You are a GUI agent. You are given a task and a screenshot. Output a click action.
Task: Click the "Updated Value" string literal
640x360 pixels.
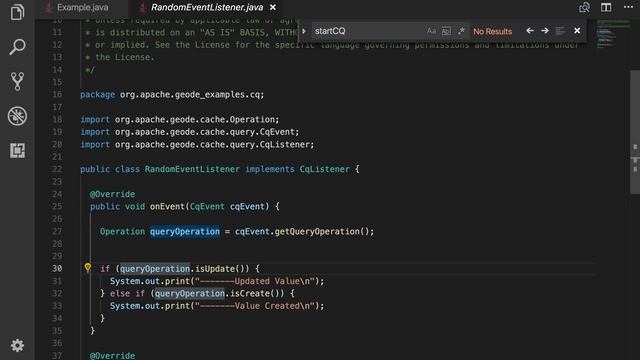click(255, 281)
